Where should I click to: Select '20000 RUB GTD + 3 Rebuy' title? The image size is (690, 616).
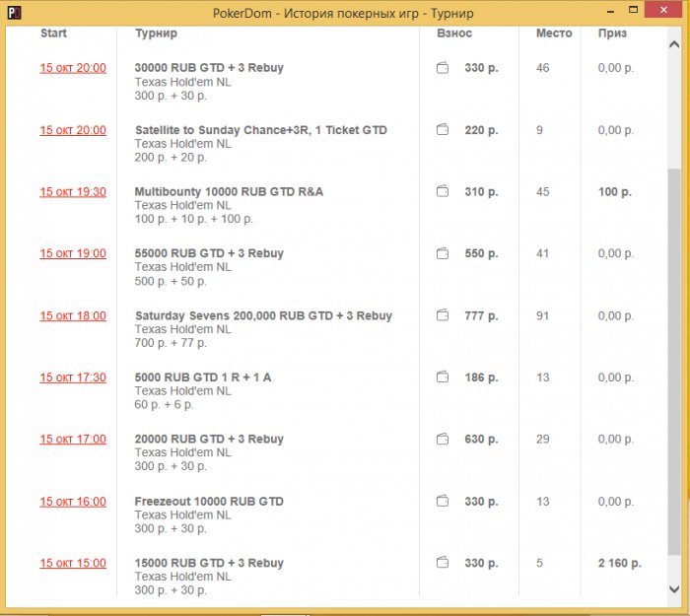point(209,440)
